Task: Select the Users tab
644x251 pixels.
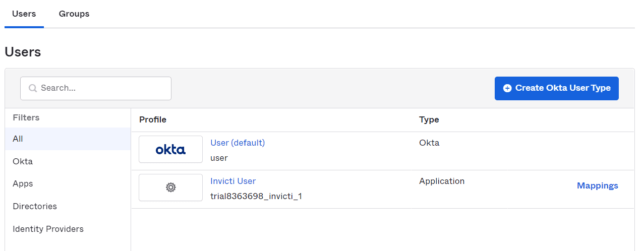Action: [x=24, y=14]
